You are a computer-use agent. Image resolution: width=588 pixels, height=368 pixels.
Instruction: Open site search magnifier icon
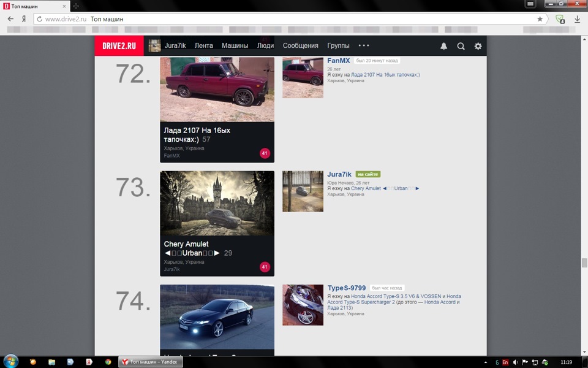(x=461, y=46)
